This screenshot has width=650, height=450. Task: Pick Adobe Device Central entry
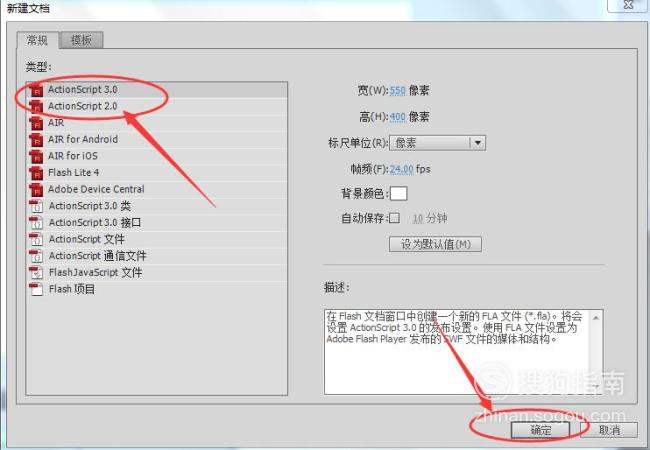(x=157, y=189)
